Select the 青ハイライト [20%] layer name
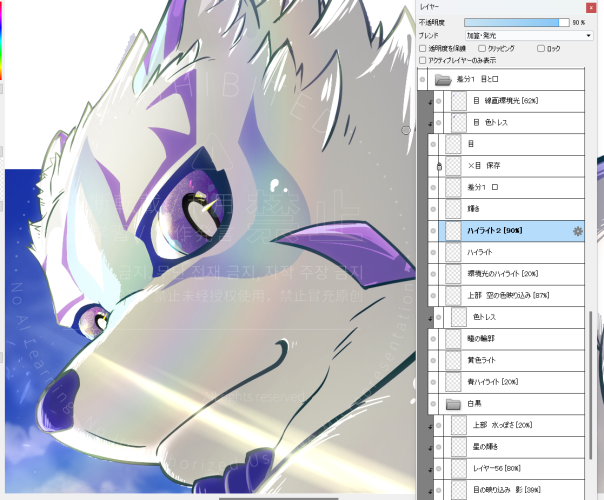The image size is (604, 500). pos(493,383)
